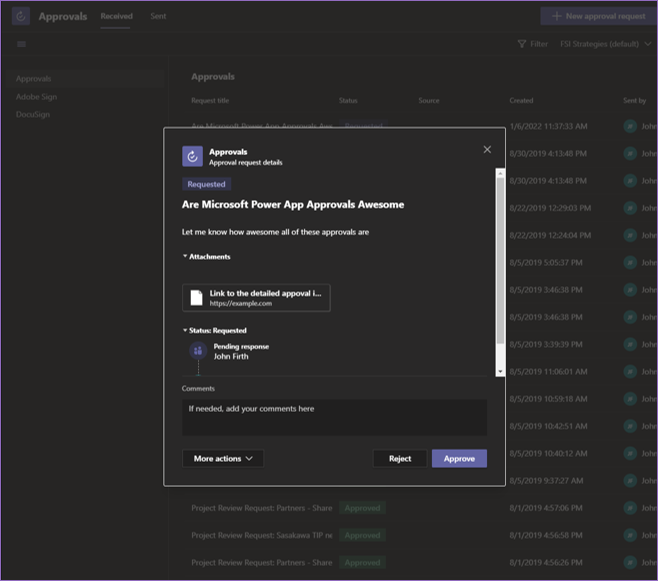Click the Filter funnel icon
The width and height of the screenshot is (658, 581).
[522, 44]
